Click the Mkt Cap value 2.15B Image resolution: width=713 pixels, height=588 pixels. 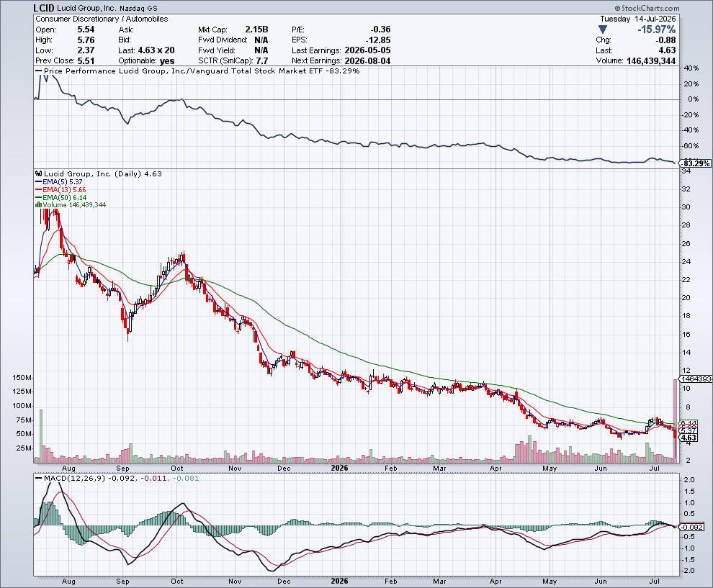point(256,30)
